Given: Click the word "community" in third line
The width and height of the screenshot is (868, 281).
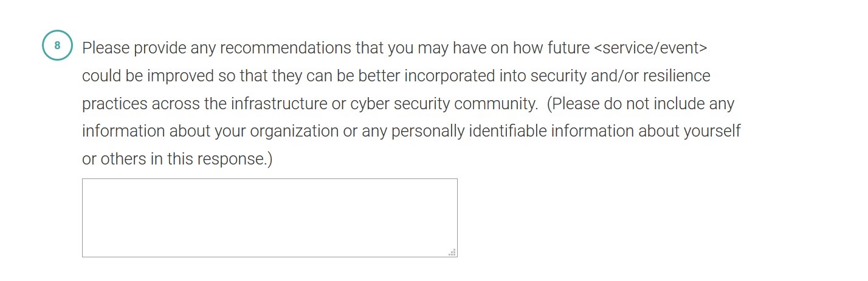Looking at the screenshot, I should click(495, 104).
